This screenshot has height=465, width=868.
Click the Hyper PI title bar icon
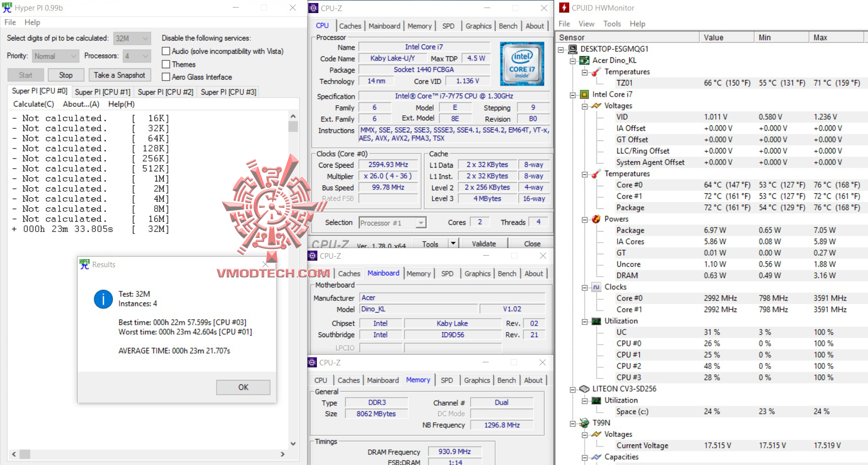7,8
